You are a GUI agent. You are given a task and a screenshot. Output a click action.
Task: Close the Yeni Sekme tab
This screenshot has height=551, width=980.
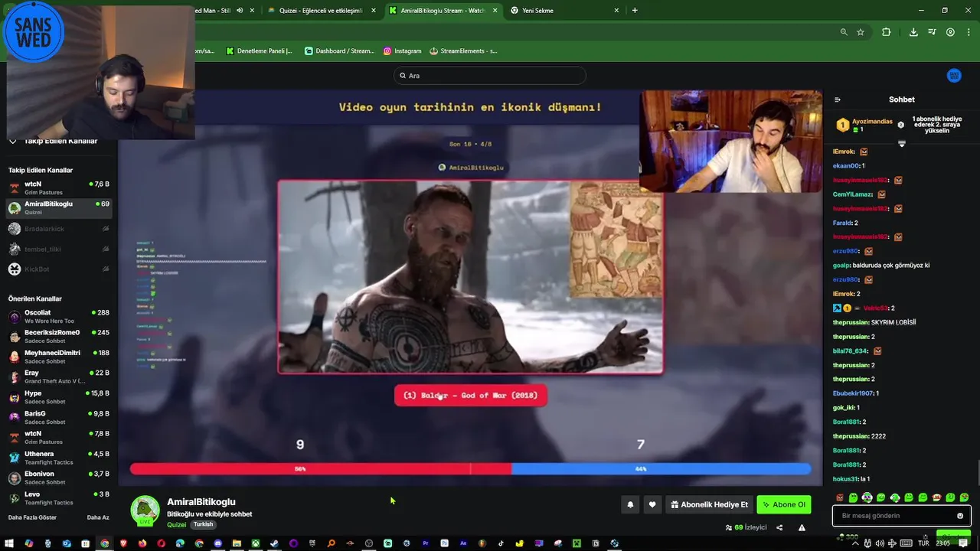point(616,11)
